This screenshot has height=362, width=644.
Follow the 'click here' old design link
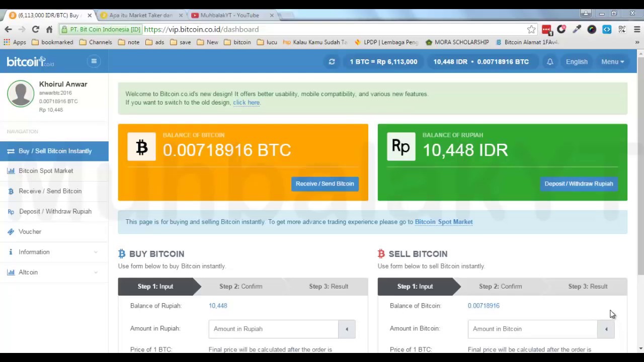pyautogui.click(x=246, y=103)
